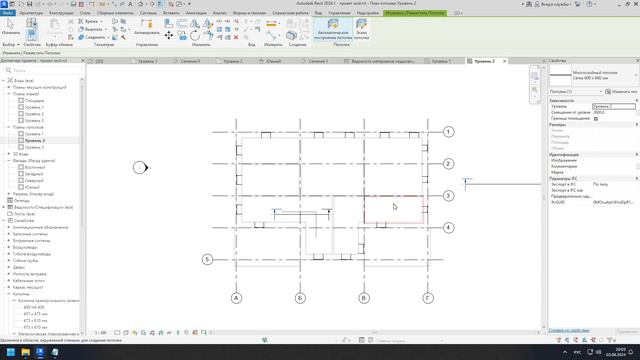Click Изменить тип button

coord(621,92)
